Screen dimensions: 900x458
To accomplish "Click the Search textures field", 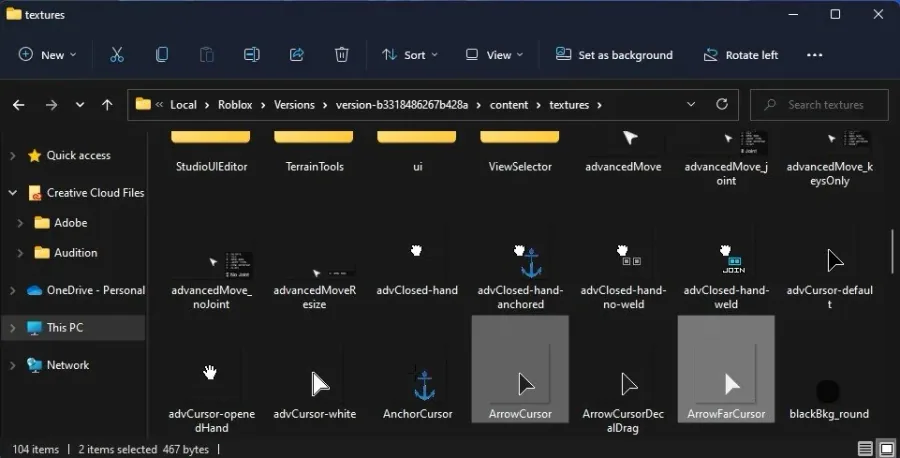I will pyautogui.click(x=820, y=105).
